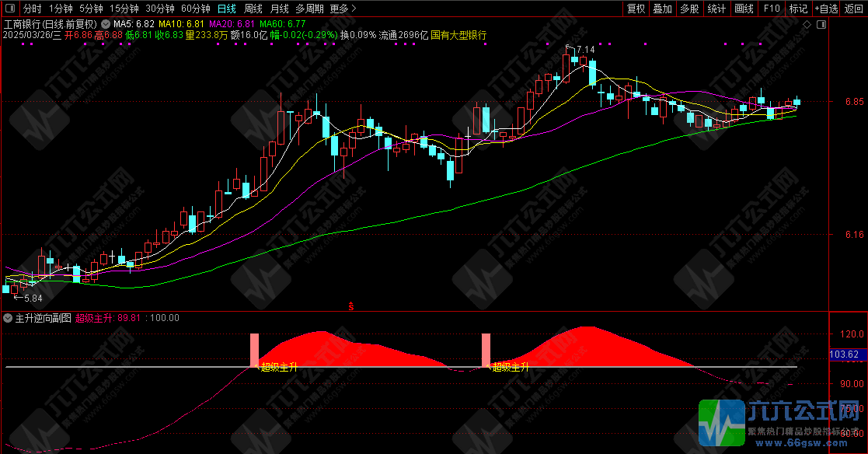This screenshot has height=454, width=868.
Task: Switch to 分时 intraday view
Action: click(32, 9)
